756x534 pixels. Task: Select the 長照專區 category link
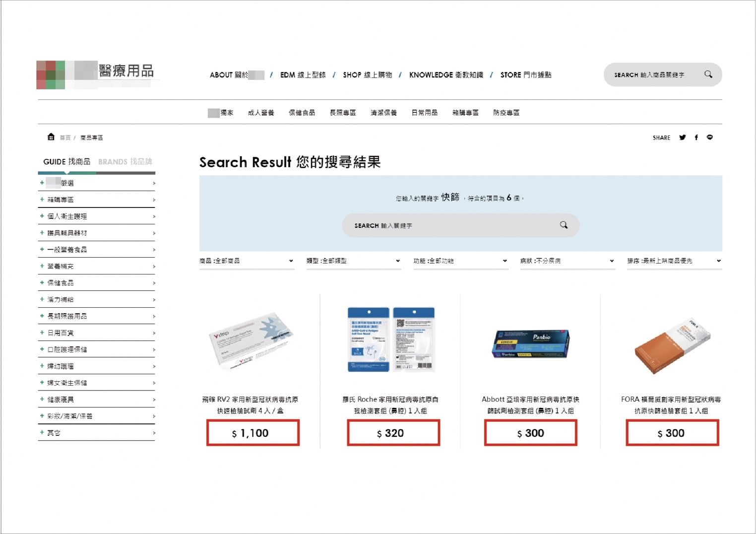pyautogui.click(x=343, y=113)
